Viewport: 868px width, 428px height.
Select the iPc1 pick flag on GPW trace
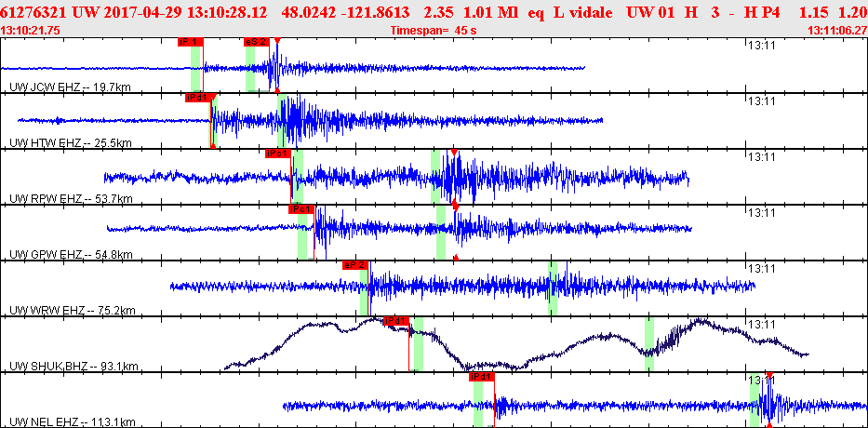301,209
